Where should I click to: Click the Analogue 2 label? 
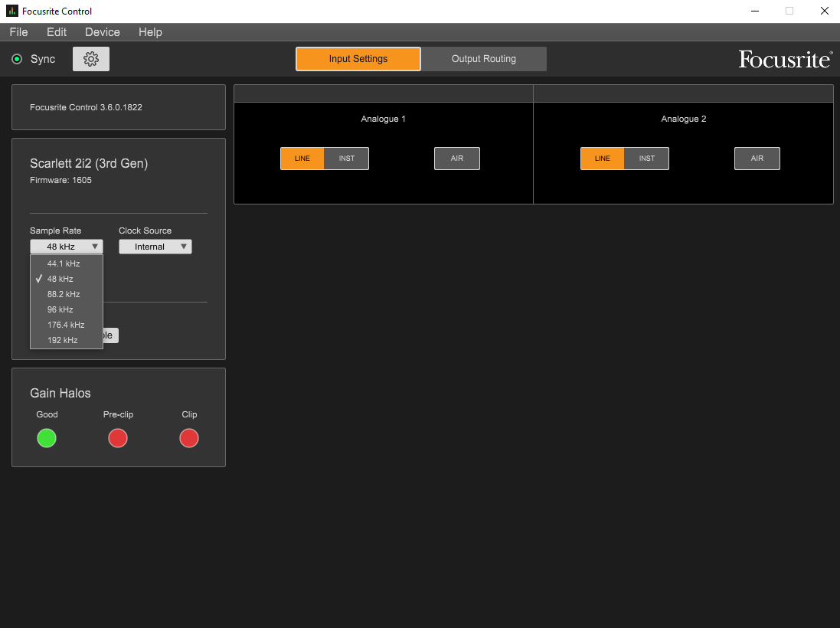684,119
